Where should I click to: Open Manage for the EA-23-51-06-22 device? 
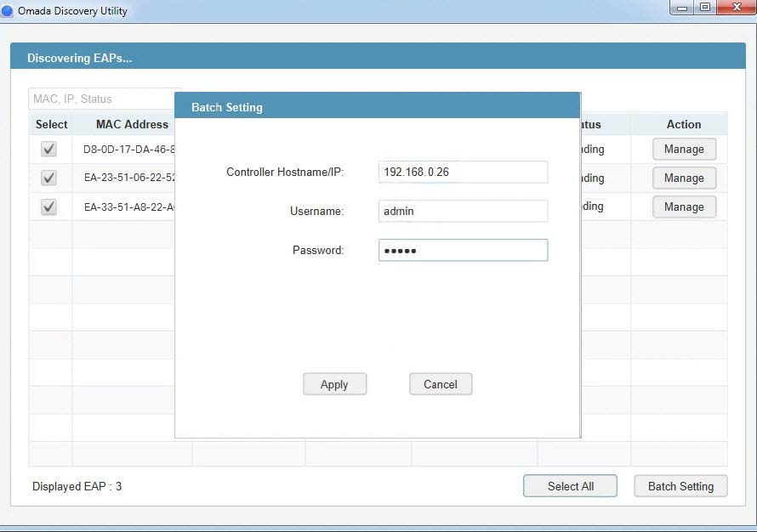coord(684,178)
